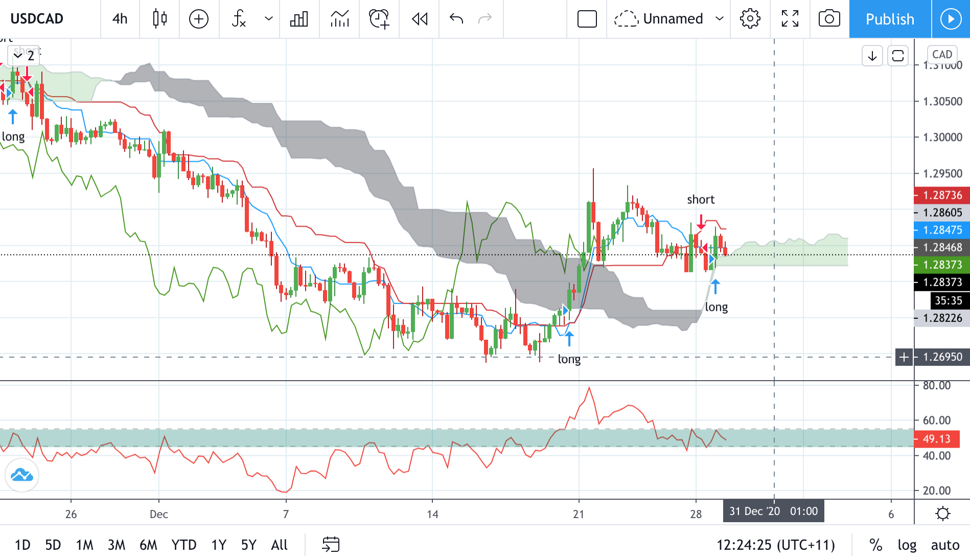Click the 1.28605 price label
970x560 pixels.
tap(941, 213)
